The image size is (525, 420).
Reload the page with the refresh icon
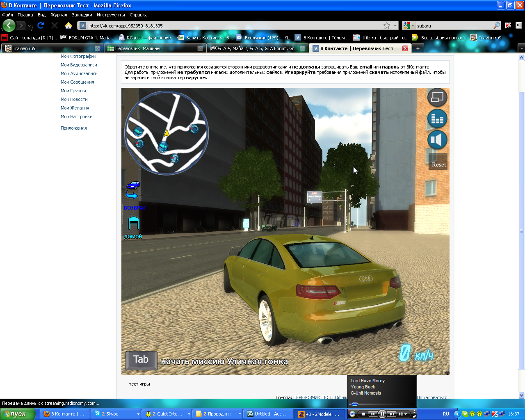[41, 25]
